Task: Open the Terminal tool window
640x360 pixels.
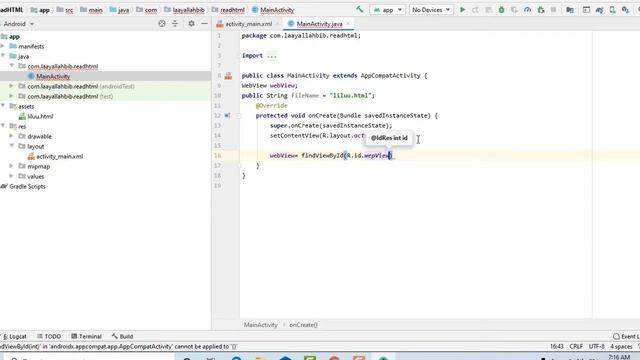Action: tap(86, 336)
